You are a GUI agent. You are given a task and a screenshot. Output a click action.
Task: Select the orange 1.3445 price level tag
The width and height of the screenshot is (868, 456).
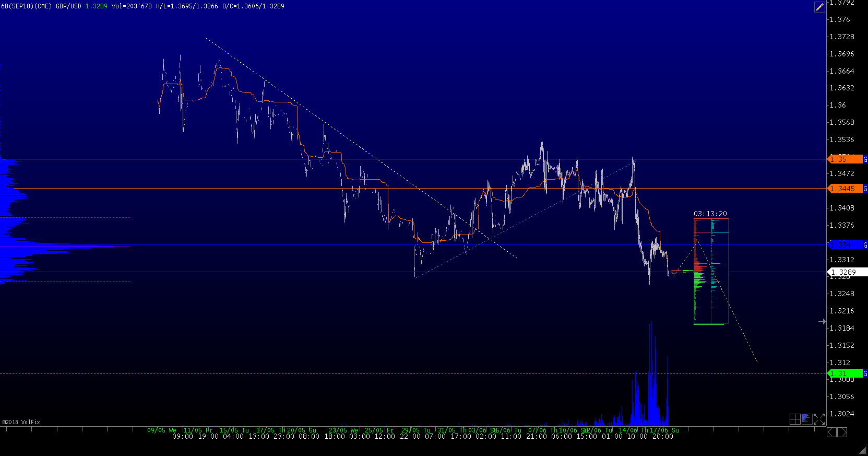[x=846, y=189]
